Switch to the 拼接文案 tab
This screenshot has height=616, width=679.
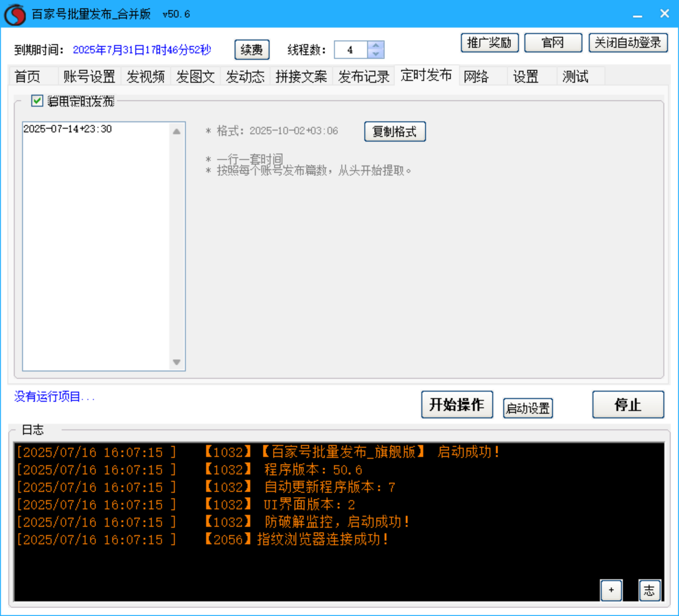(301, 77)
